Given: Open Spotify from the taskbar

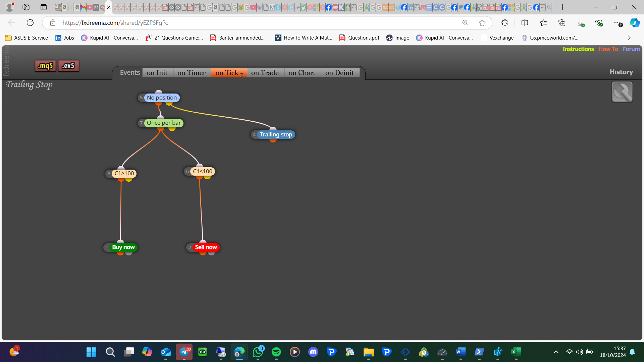Looking at the screenshot, I should click(x=276, y=352).
